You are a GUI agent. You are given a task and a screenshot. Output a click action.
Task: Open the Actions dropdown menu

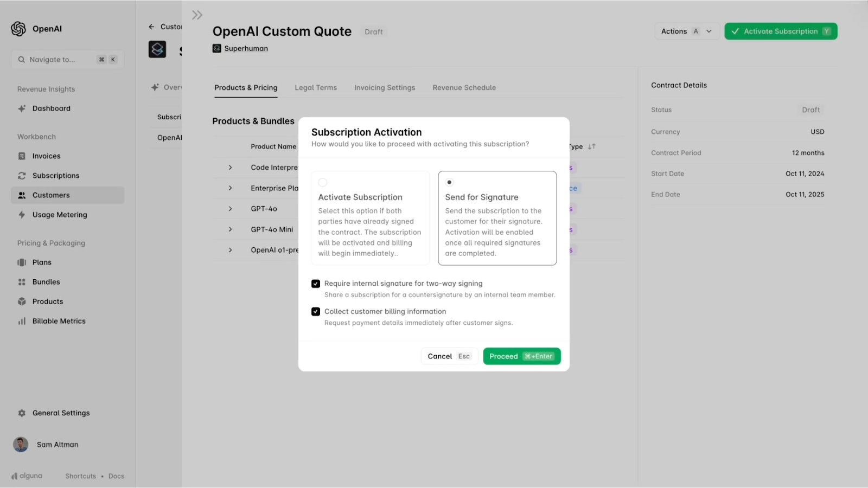click(686, 31)
